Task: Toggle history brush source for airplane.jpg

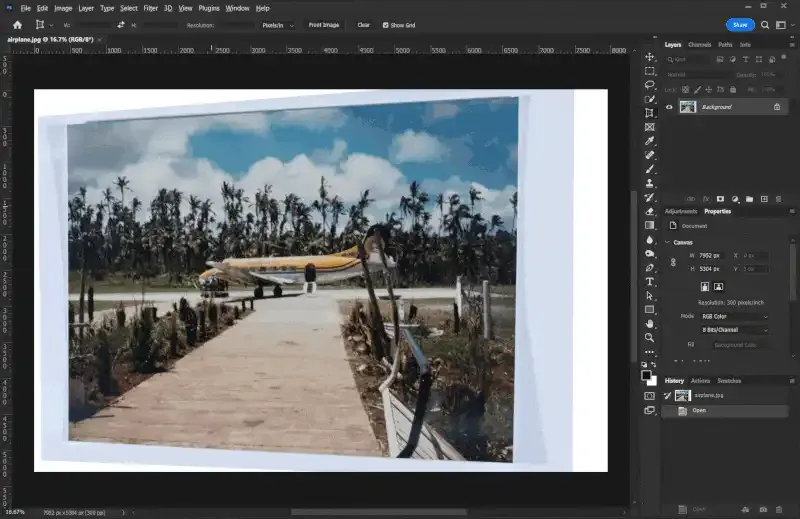Action: (x=667, y=396)
